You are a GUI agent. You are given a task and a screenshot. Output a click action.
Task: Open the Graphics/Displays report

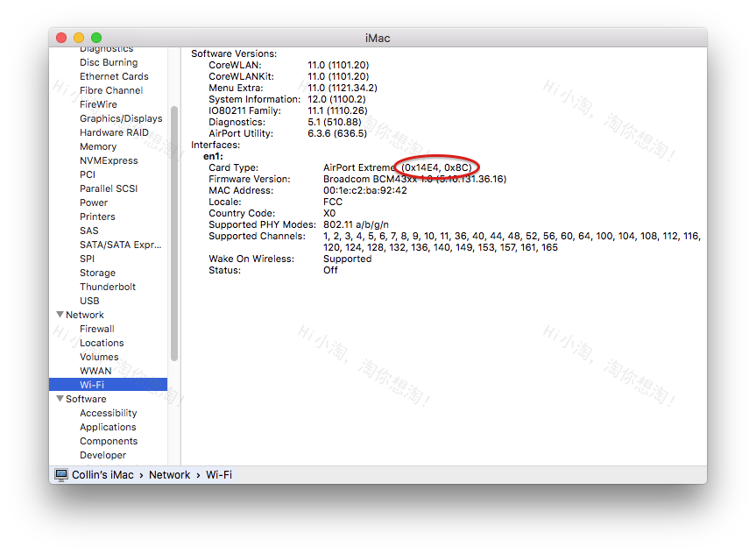click(x=121, y=118)
